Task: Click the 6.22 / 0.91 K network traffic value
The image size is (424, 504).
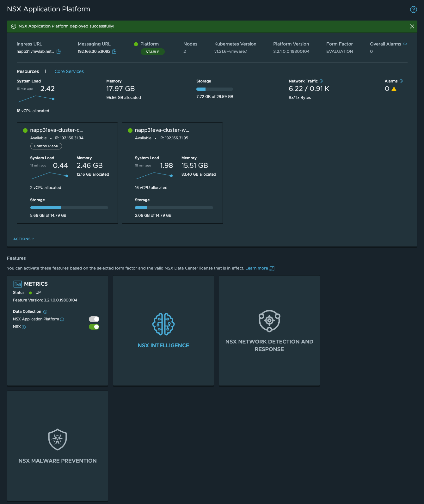Action: point(309,89)
